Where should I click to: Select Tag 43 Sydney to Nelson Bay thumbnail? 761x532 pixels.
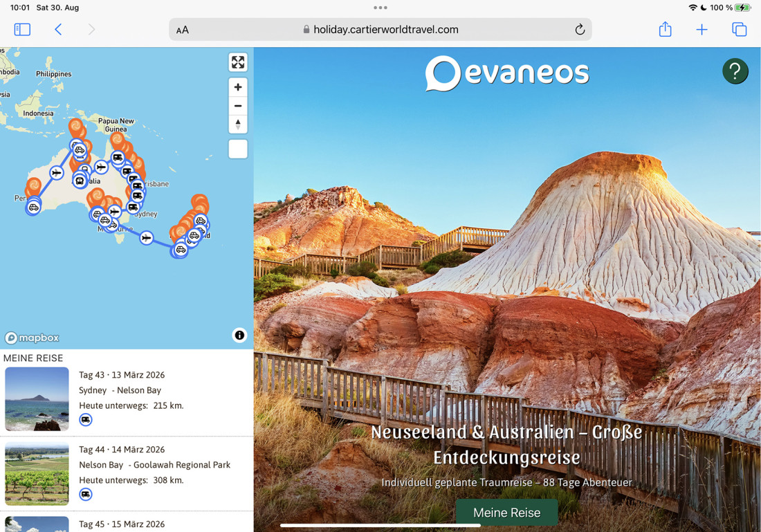(x=37, y=399)
